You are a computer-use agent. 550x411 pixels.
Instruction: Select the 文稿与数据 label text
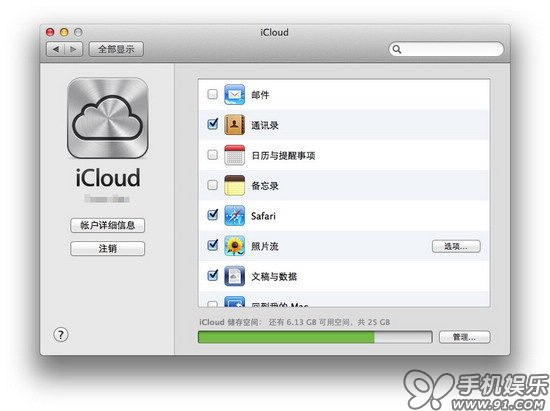click(x=274, y=276)
